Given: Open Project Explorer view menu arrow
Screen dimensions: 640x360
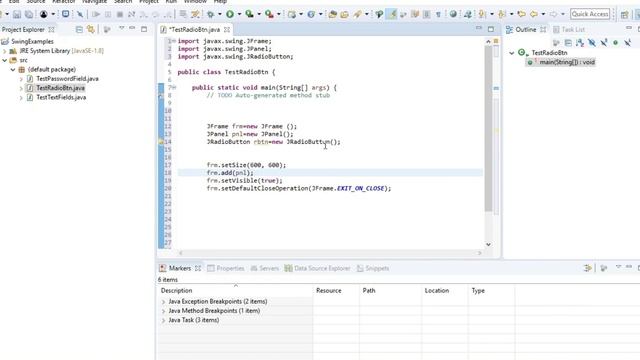Looking at the screenshot, I should (121, 29).
